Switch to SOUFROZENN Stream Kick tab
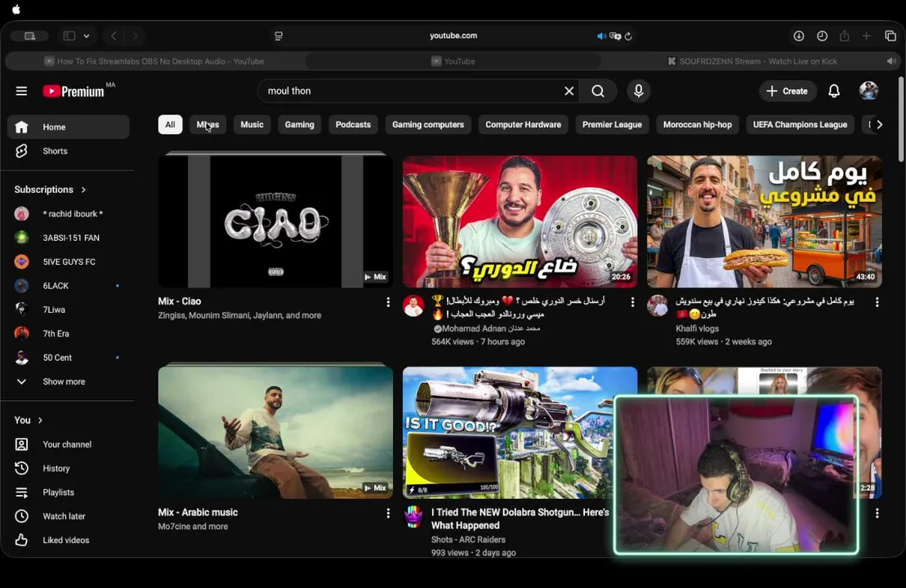This screenshot has height=588, width=906. (752, 61)
